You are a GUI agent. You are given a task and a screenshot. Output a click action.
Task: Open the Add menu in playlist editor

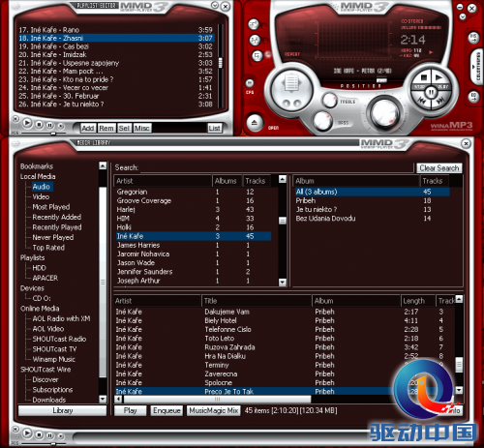[88, 128]
